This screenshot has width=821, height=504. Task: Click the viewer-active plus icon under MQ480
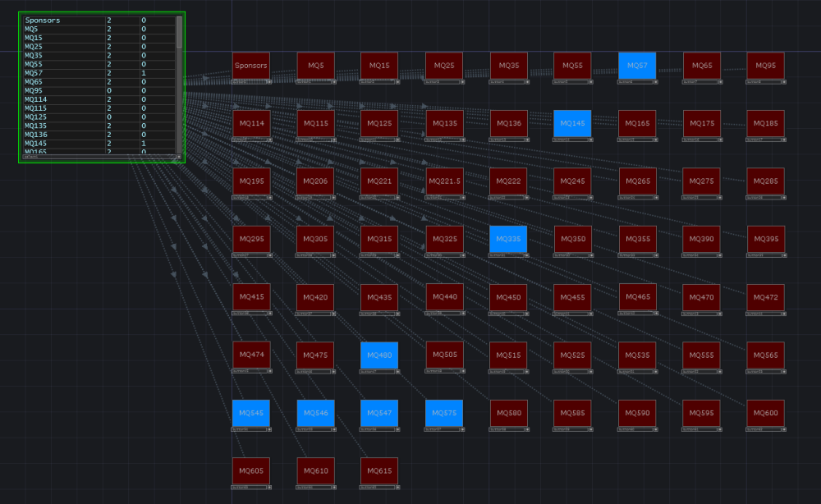coord(396,371)
